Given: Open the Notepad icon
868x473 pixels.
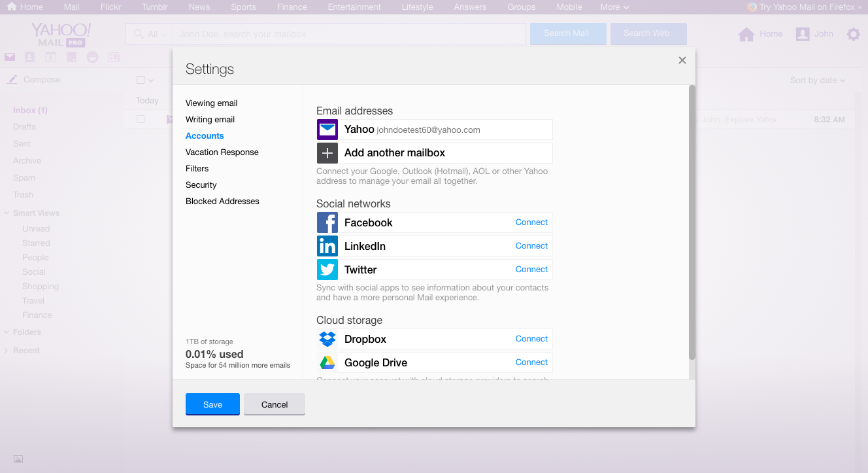Looking at the screenshot, I should pyautogui.click(x=71, y=57).
